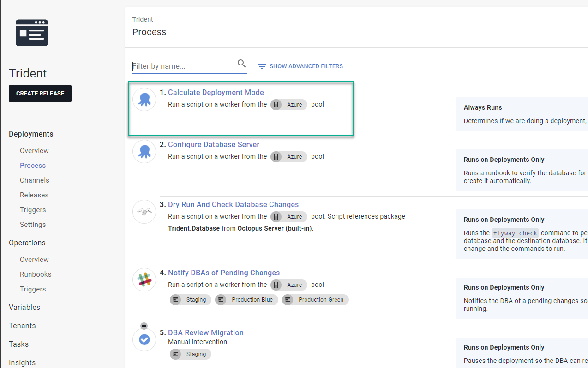The width and height of the screenshot is (588, 368).
Task: Open the Channels page from the sidebar
Action: click(34, 180)
